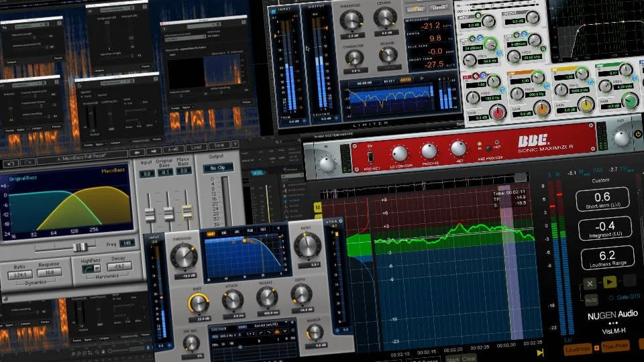Click play arrow in limiter loudness display

pos(422,78)
